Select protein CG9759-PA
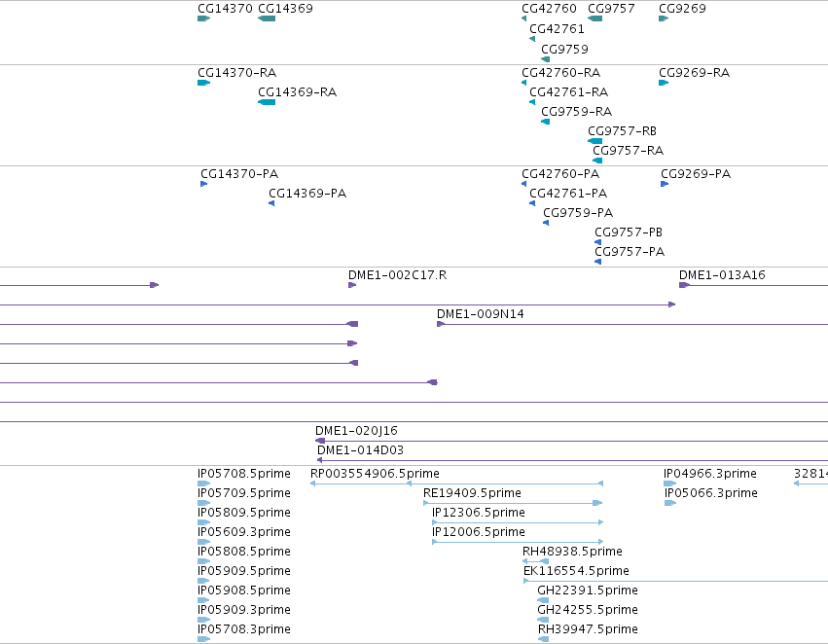The width and height of the screenshot is (828, 644). pyautogui.click(x=578, y=213)
